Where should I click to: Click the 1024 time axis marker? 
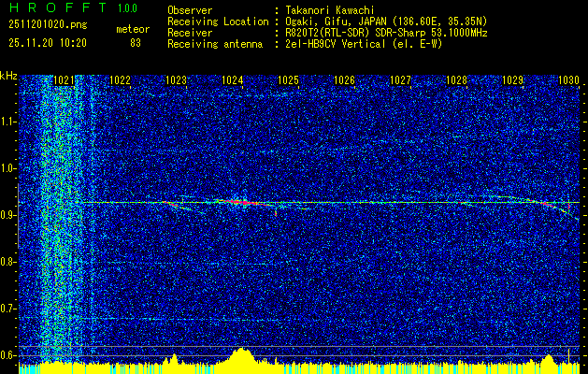click(232, 79)
